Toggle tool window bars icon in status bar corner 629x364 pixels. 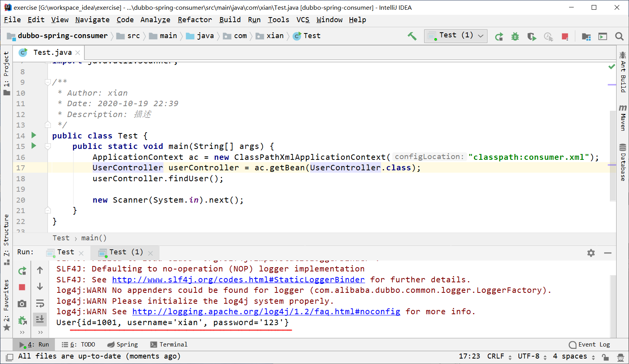click(9, 357)
